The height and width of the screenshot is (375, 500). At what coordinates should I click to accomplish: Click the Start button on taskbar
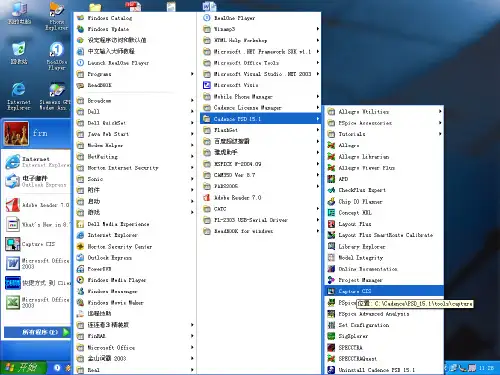(x=23, y=368)
